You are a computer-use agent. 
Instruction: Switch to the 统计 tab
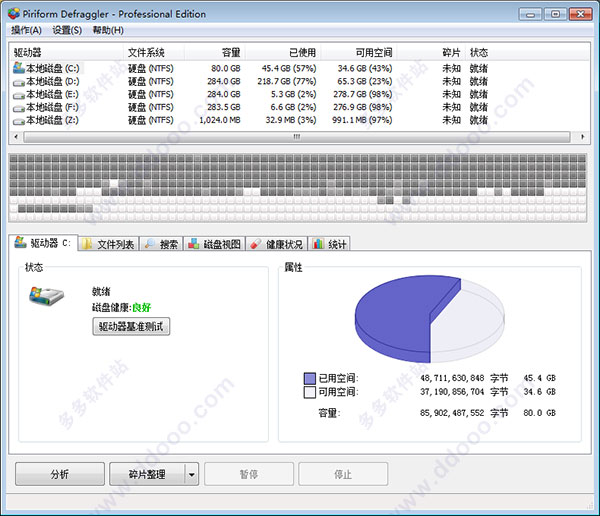pos(329,244)
